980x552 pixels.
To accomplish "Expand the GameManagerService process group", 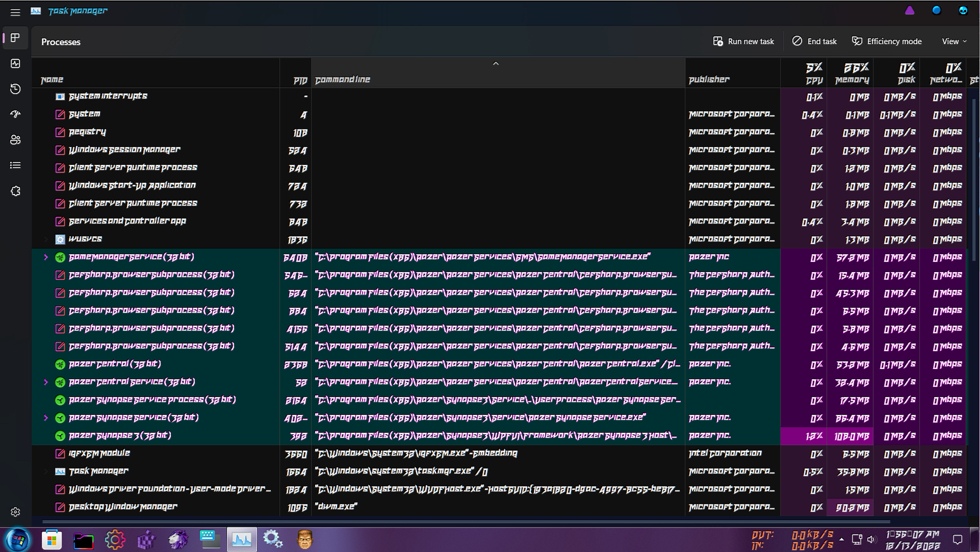I will [46, 257].
